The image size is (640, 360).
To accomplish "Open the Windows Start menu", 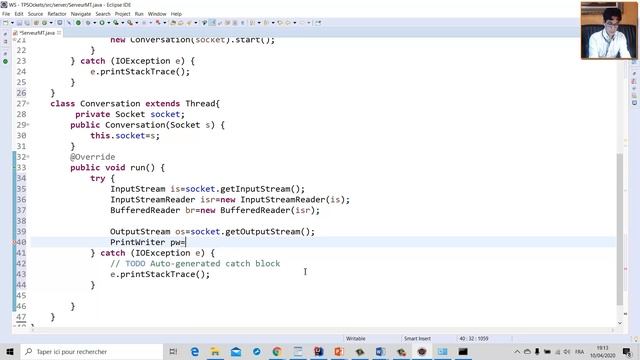I will (10, 351).
